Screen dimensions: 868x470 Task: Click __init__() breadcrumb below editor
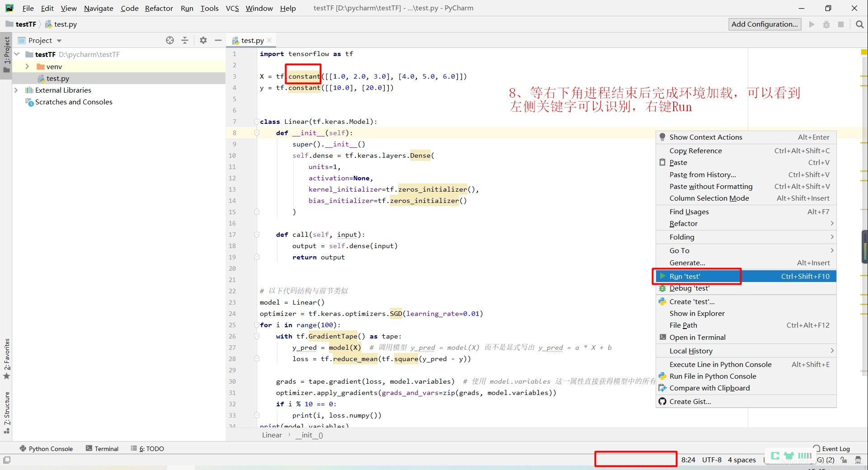coord(309,435)
